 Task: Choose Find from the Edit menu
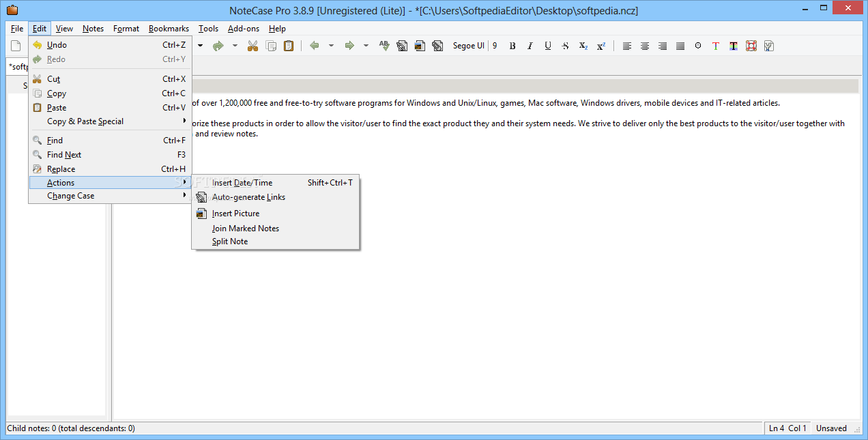[x=110, y=141]
